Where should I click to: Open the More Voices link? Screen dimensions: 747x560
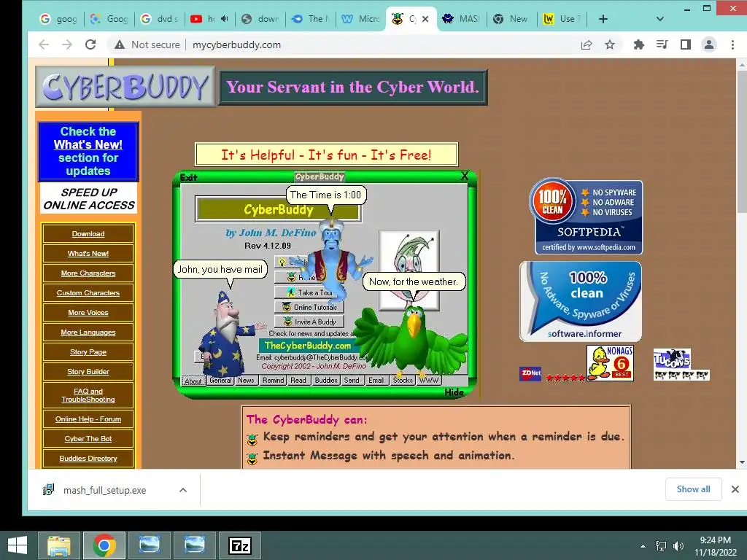pos(88,312)
